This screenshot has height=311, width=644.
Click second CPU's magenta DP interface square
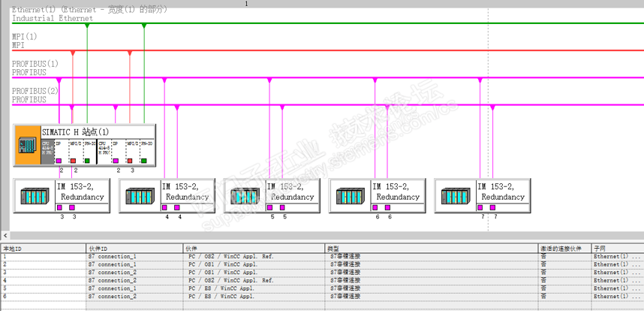[116, 161]
